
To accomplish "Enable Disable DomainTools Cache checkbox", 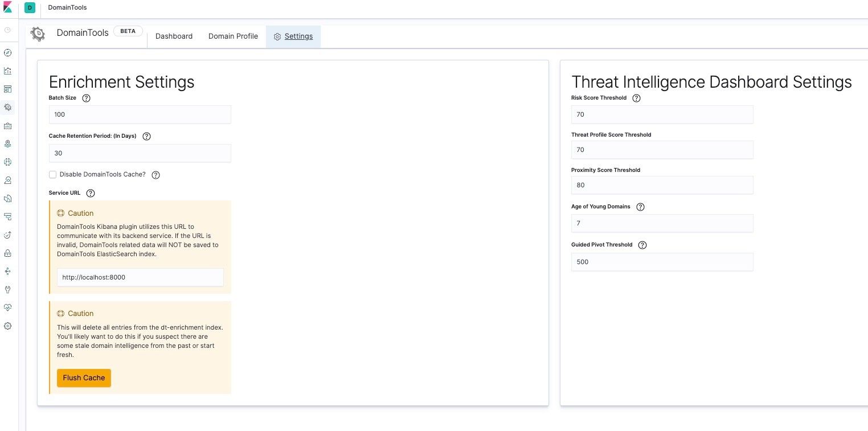I will pos(52,174).
